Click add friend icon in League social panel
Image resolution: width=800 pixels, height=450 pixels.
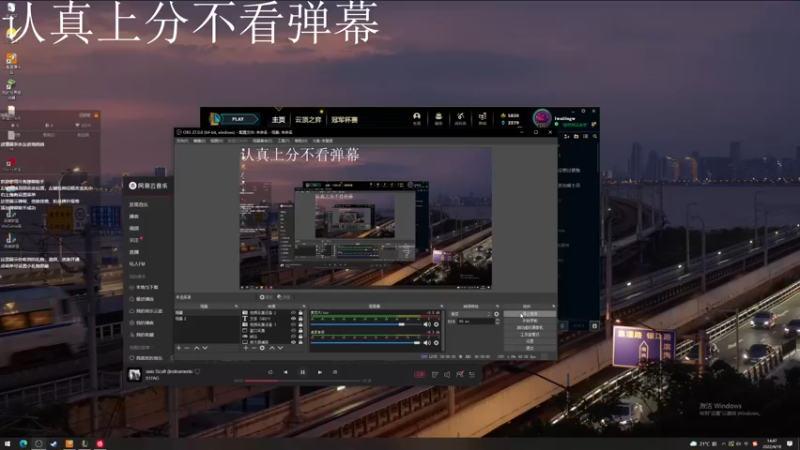coord(566,136)
